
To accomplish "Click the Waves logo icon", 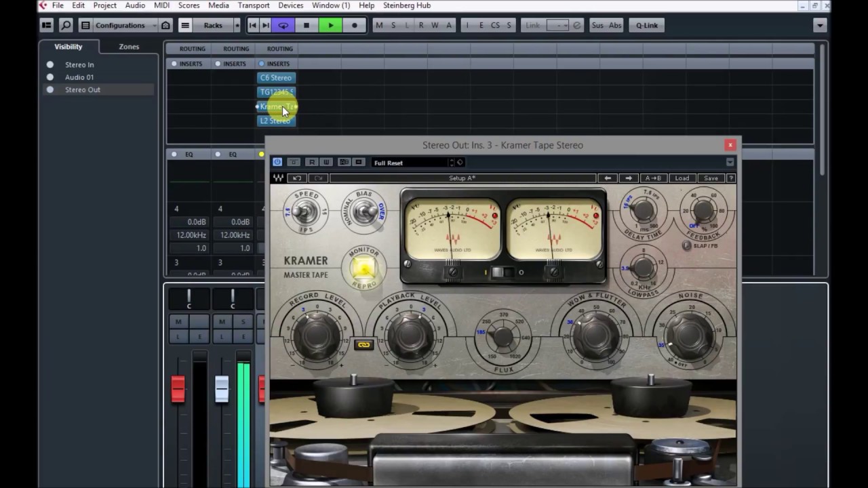I will pyautogui.click(x=278, y=178).
